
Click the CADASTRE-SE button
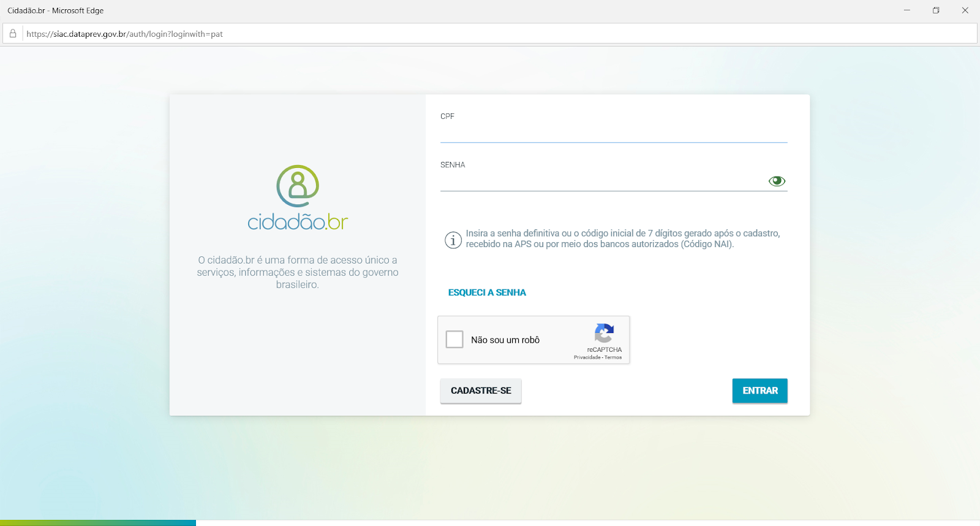tap(481, 391)
